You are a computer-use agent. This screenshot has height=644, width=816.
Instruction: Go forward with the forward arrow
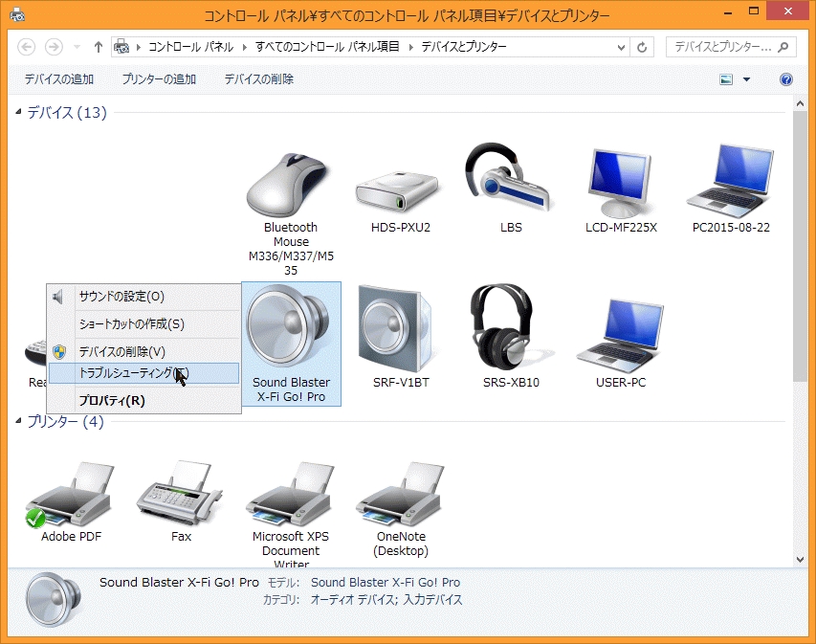54,47
